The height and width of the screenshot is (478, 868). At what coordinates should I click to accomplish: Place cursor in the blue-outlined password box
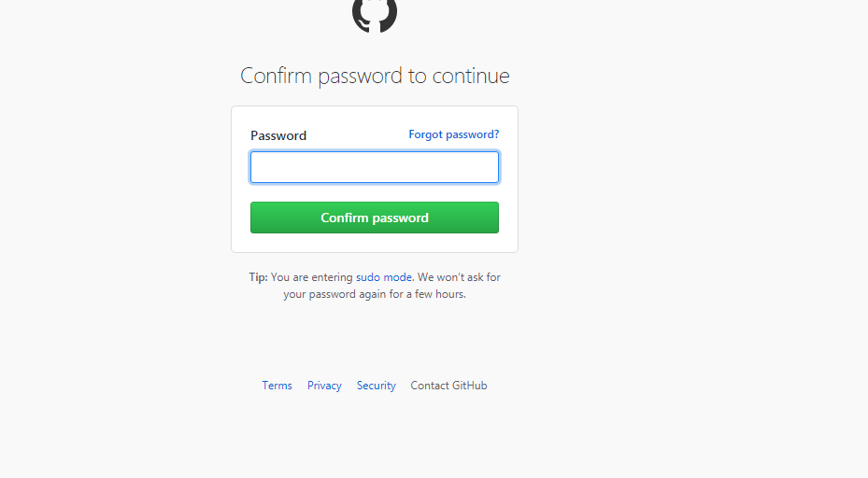[375, 167]
